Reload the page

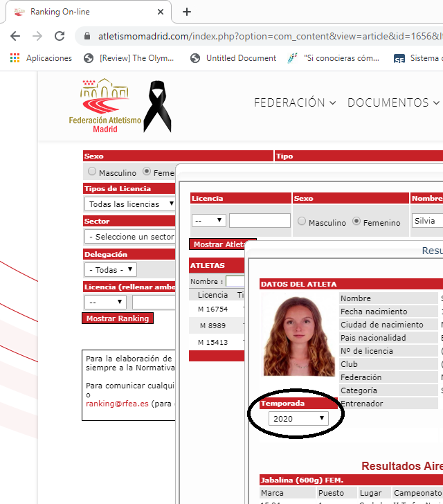point(60,36)
